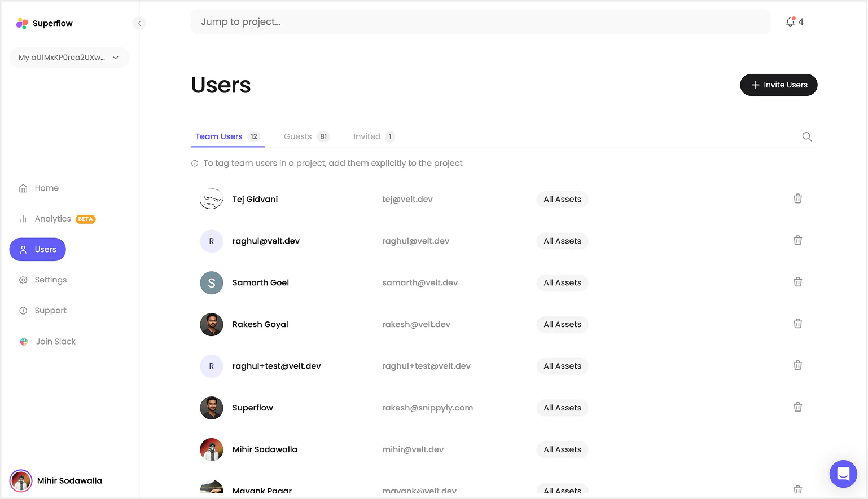Image resolution: width=868 pixels, height=499 pixels.
Task: Click the info icon beside tagging hint
Action: click(195, 164)
